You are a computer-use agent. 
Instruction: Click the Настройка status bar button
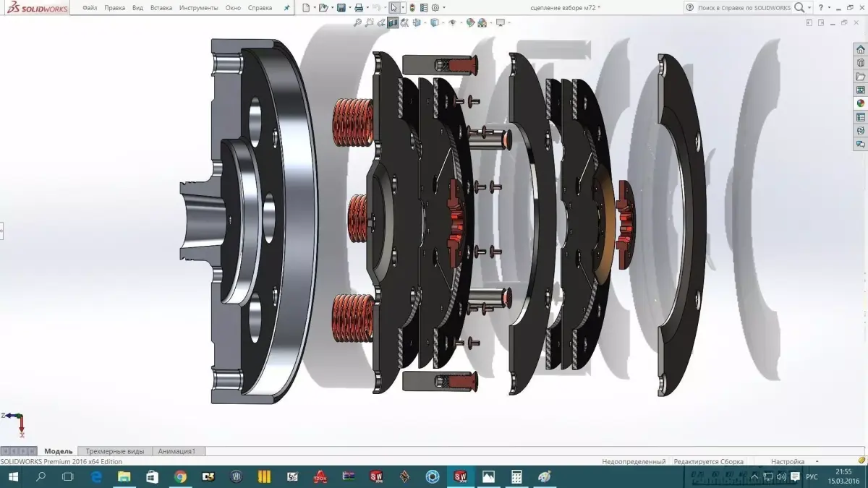point(788,461)
